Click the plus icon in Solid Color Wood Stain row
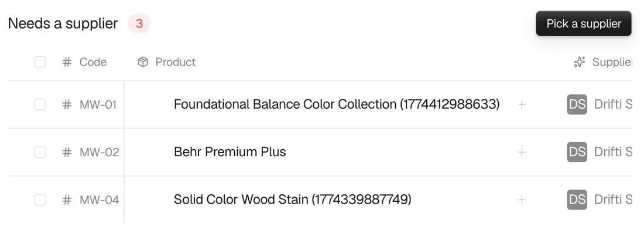Screen dimensions: 644x234 [x=522, y=200]
